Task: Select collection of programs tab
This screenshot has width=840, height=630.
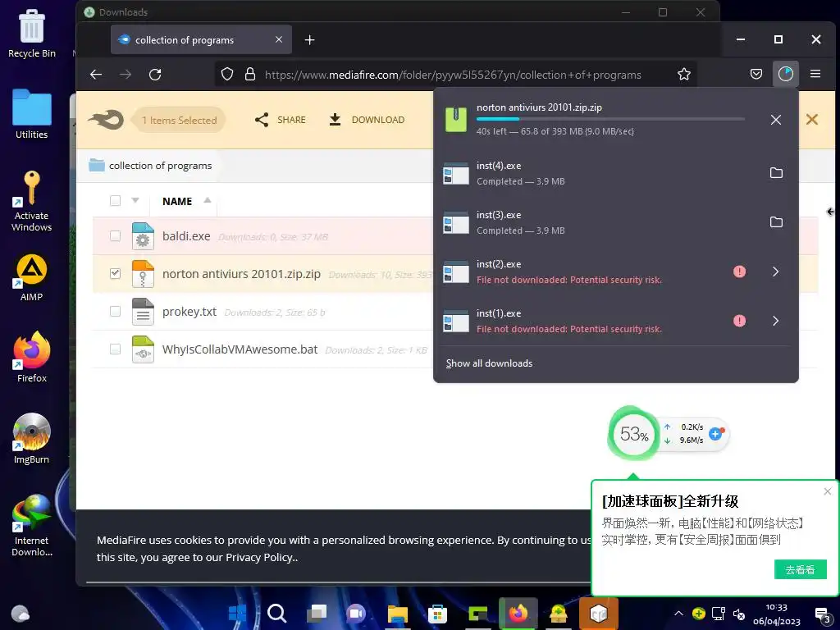Action: (201, 39)
